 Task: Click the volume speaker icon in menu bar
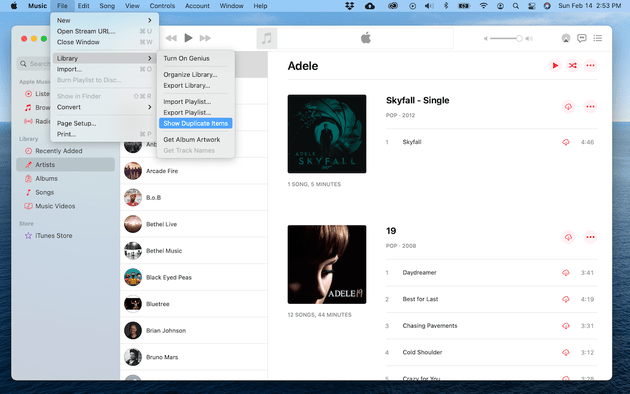429,6
